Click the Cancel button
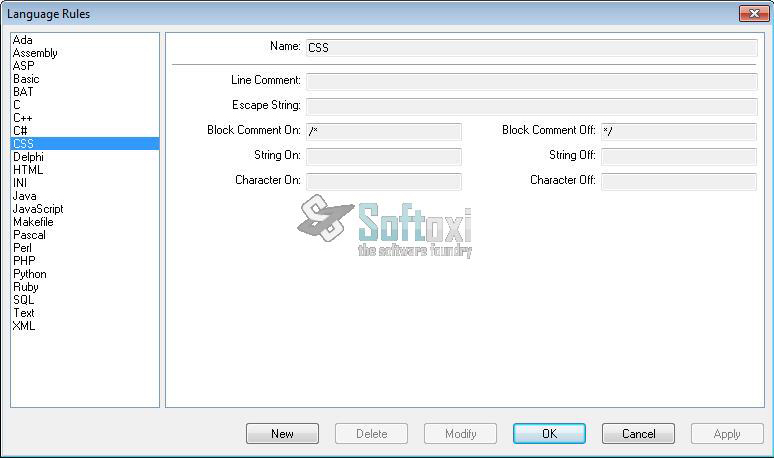 (638, 434)
